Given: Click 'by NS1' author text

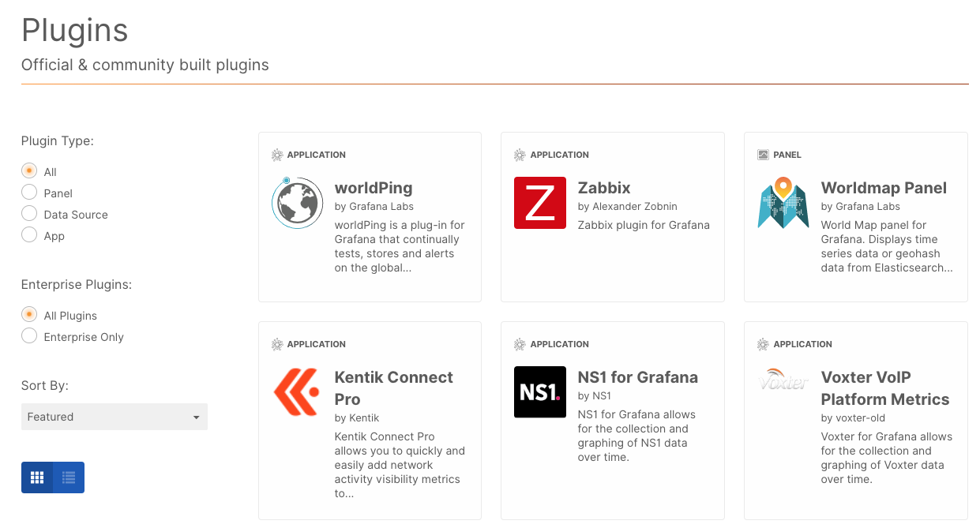Looking at the screenshot, I should click(x=595, y=396).
